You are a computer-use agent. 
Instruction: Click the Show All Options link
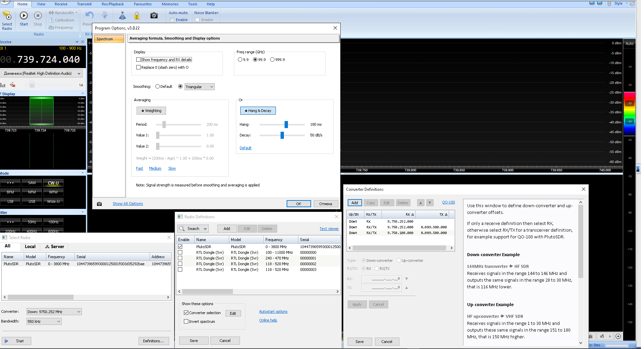point(128,204)
